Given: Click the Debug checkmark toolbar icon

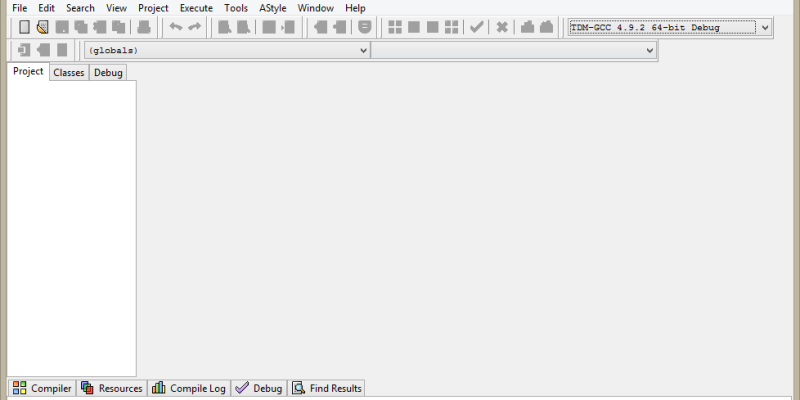Looking at the screenshot, I should click(x=477, y=27).
